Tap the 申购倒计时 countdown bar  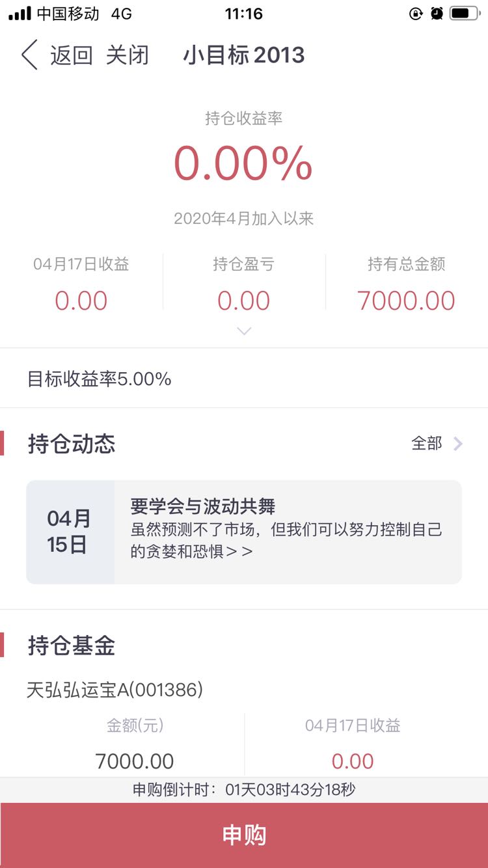244,790
